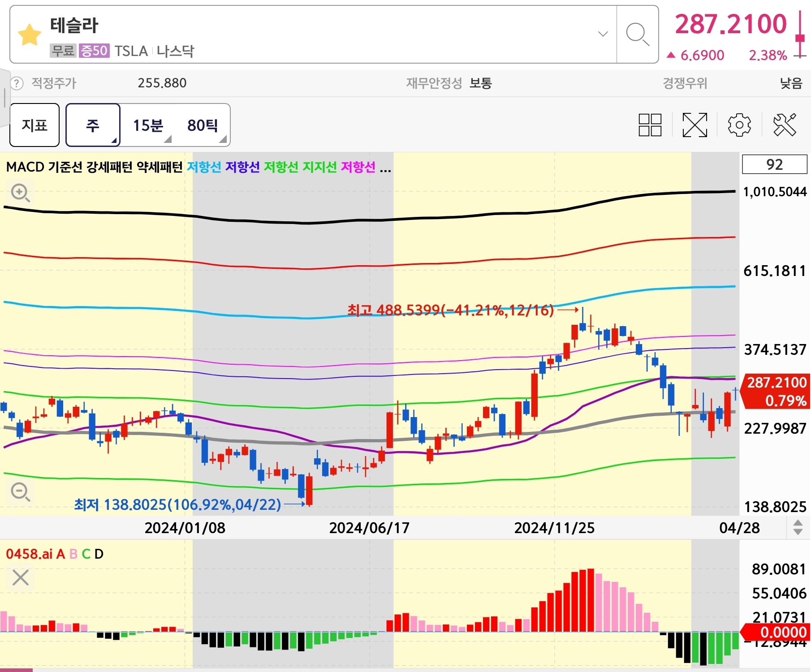
Task: Zoom in using the magnifier plus icon
Action: point(21,193)
